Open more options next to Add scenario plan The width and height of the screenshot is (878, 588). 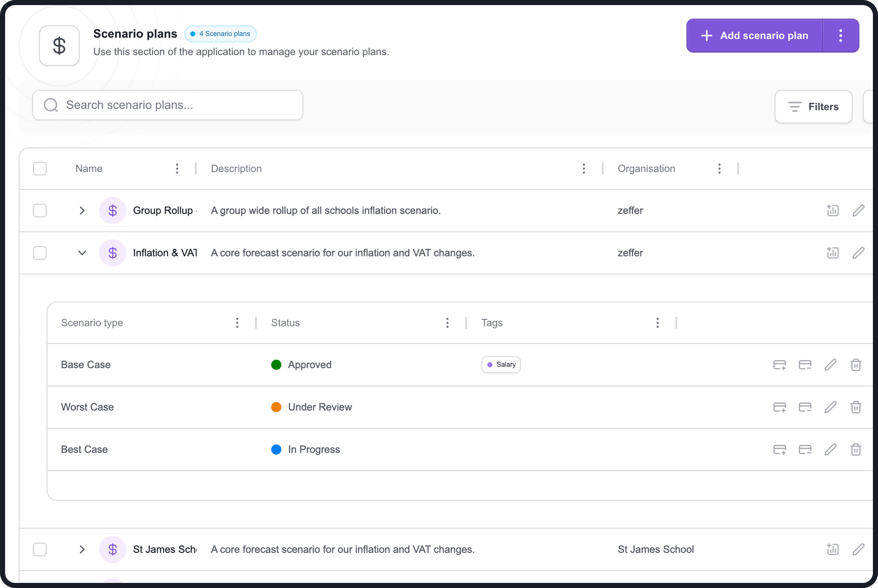841,36
